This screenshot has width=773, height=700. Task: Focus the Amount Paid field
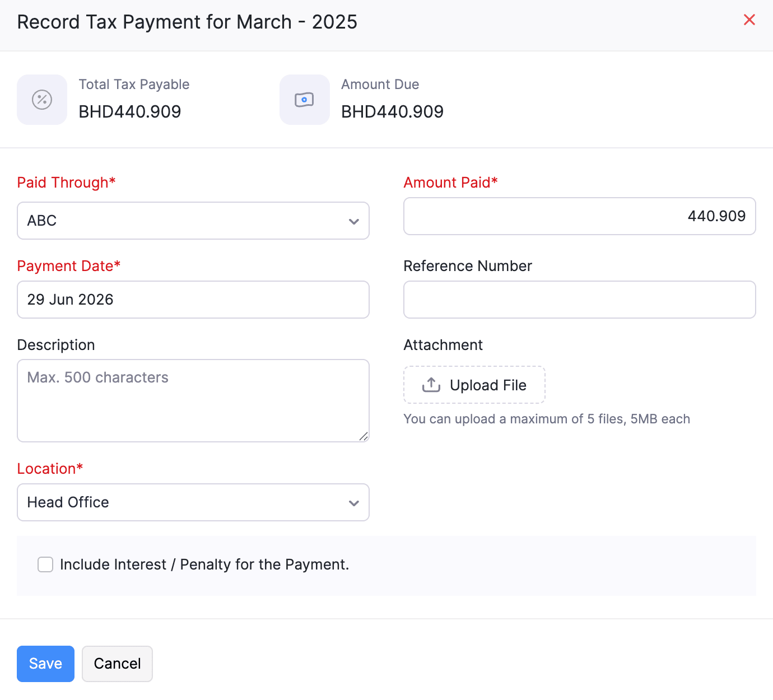(580, 216)
